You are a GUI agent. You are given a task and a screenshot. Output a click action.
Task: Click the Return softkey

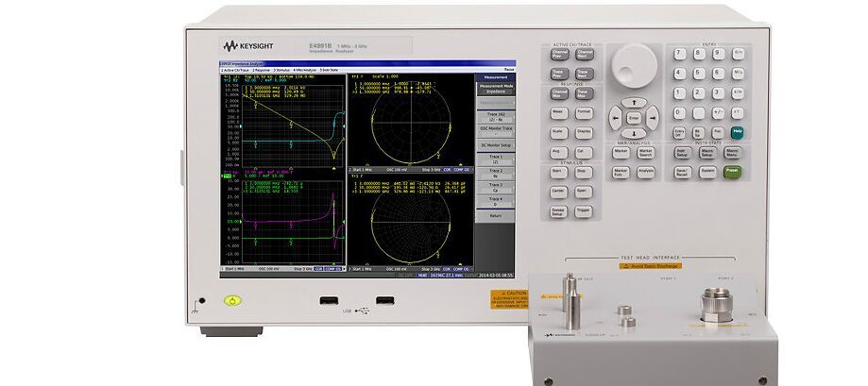click(x=495, y=215)
